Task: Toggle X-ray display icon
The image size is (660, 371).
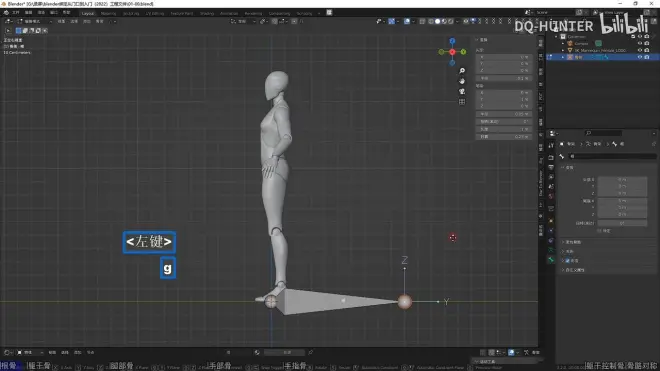Action: tap(422, 21)
